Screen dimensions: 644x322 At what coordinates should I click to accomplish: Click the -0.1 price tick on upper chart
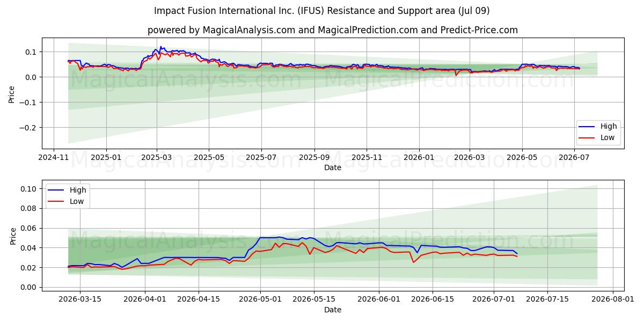click(x=28, y=103)
